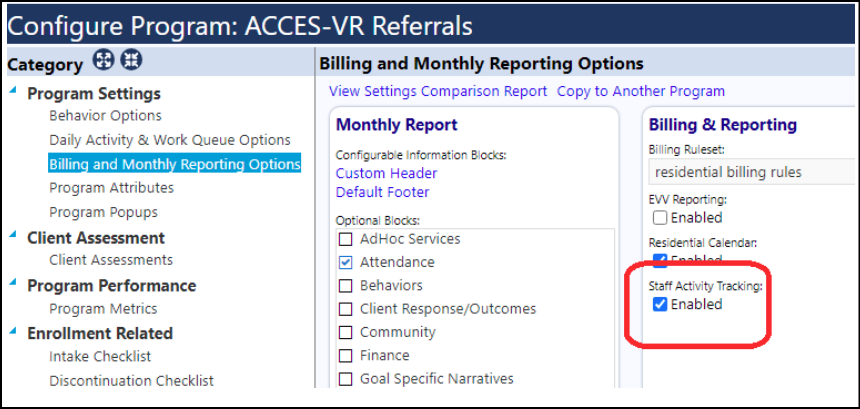Click the expand all categories icon
The width and height of the screenshot is (860, 409).
[x=103, y=60]
